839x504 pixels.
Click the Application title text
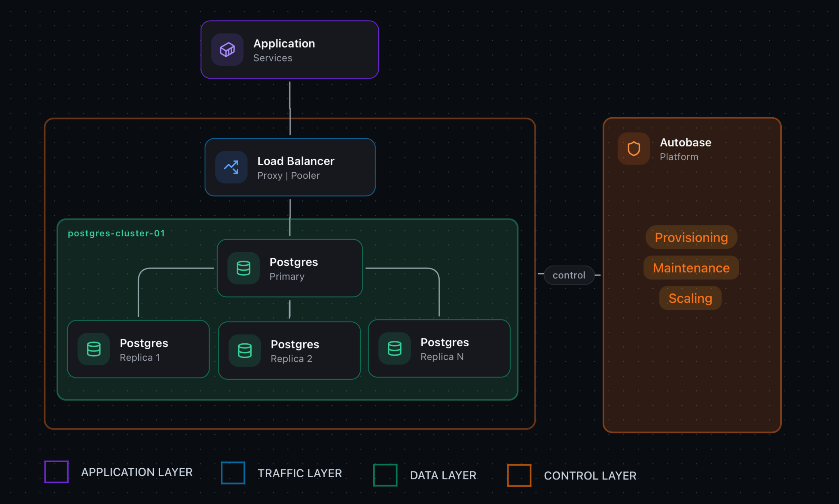284,43
